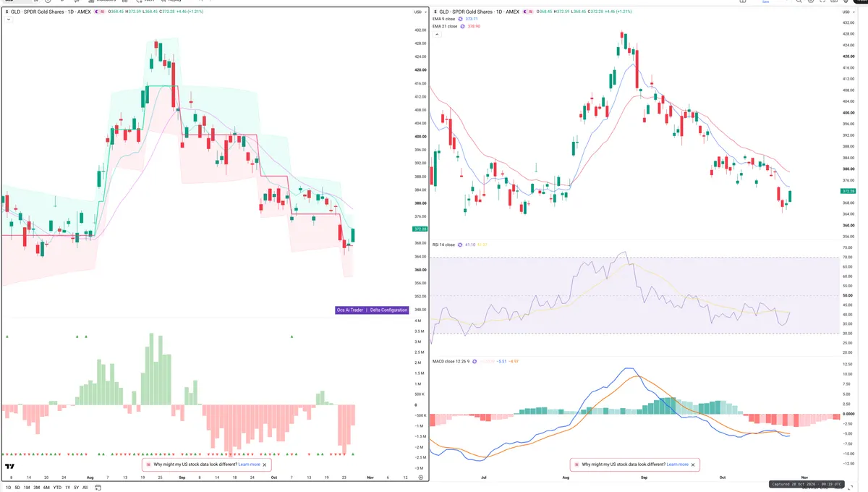This screenshot has height=492, width=868.
Task: Click left notice text about US stock data
Action: [x=195, y=465]
